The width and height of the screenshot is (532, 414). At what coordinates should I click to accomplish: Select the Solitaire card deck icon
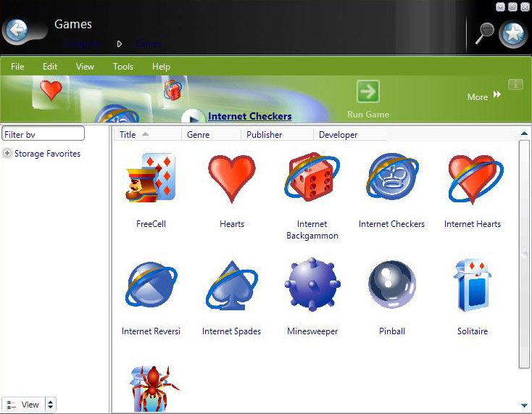[473, 285]
